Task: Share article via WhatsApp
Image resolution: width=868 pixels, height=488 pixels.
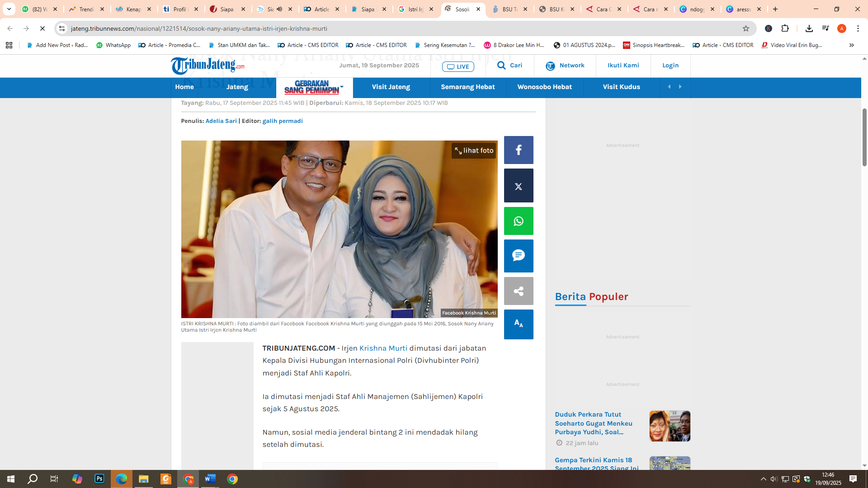Action: coord(519,221)
